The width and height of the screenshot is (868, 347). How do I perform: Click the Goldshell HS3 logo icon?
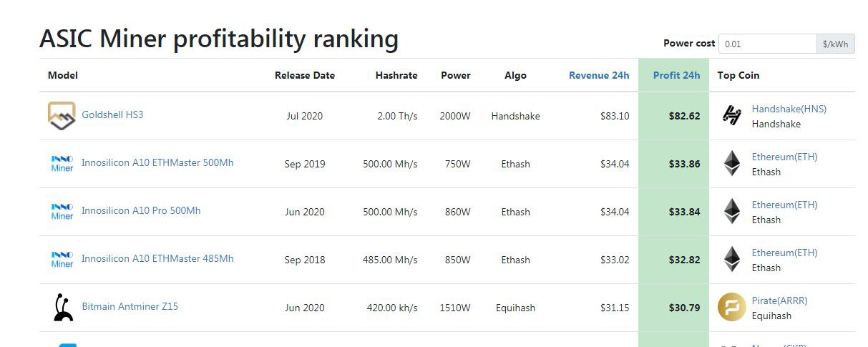62,116
